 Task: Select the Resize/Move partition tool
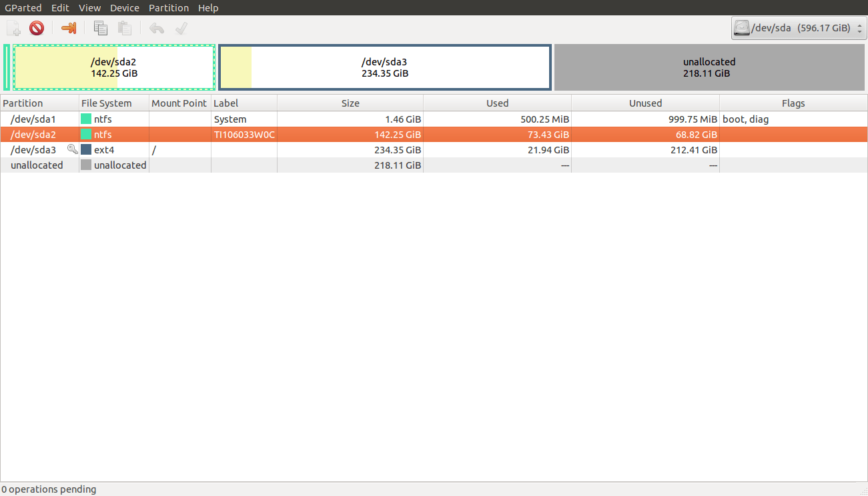[x=69, y=28]
